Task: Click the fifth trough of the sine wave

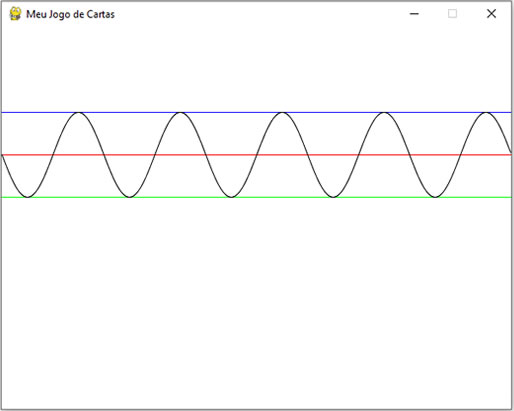Action: [435, 197]
